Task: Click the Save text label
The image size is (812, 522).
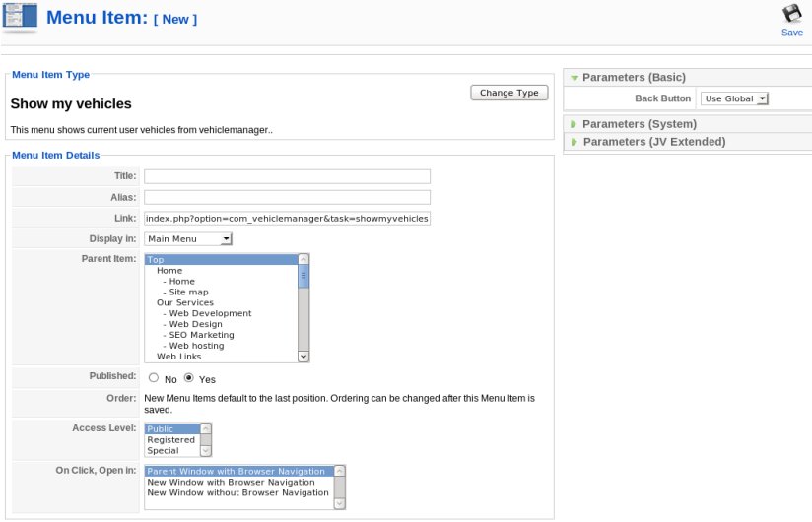Action: click(792, 33)
